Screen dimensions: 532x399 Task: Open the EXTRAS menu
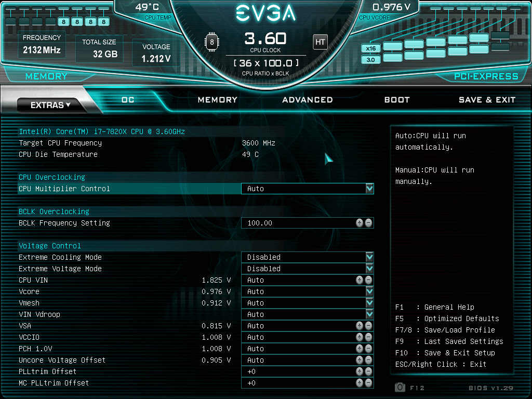coord(50,105)
